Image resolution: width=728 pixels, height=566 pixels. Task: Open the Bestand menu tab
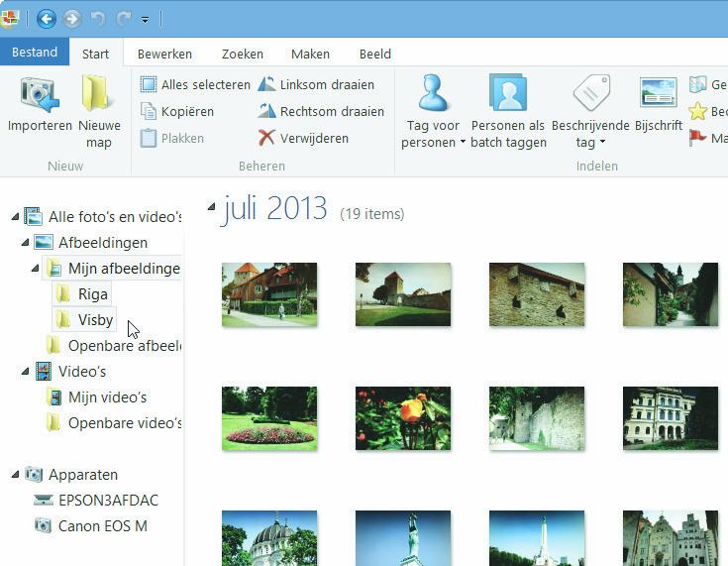[x=35, y=52]
